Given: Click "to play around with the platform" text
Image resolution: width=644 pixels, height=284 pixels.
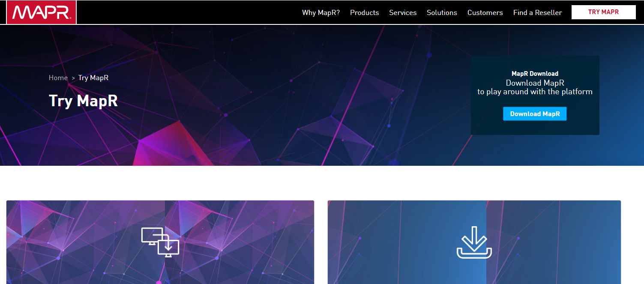Looking at the screenshot, I should tap(535, 92).
